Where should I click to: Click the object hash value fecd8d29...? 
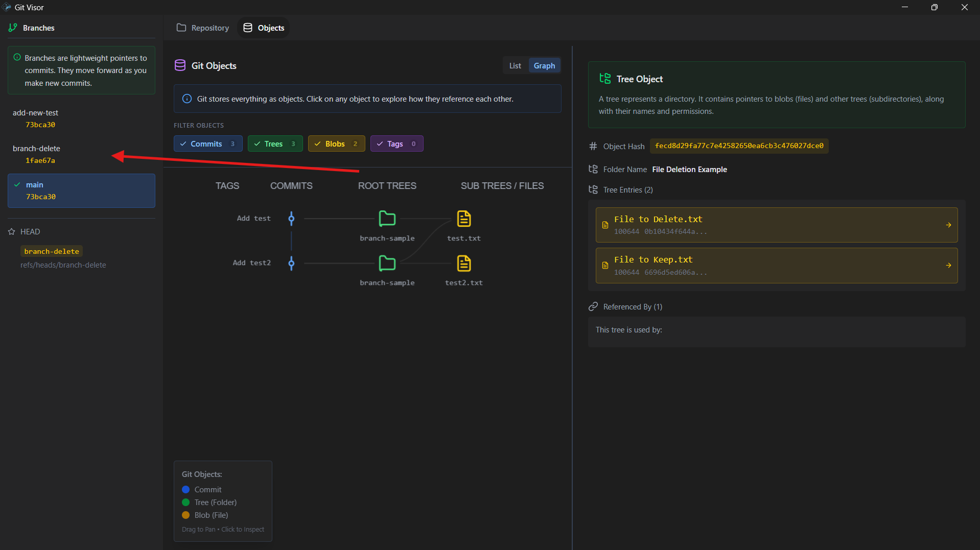pos(739,146)
